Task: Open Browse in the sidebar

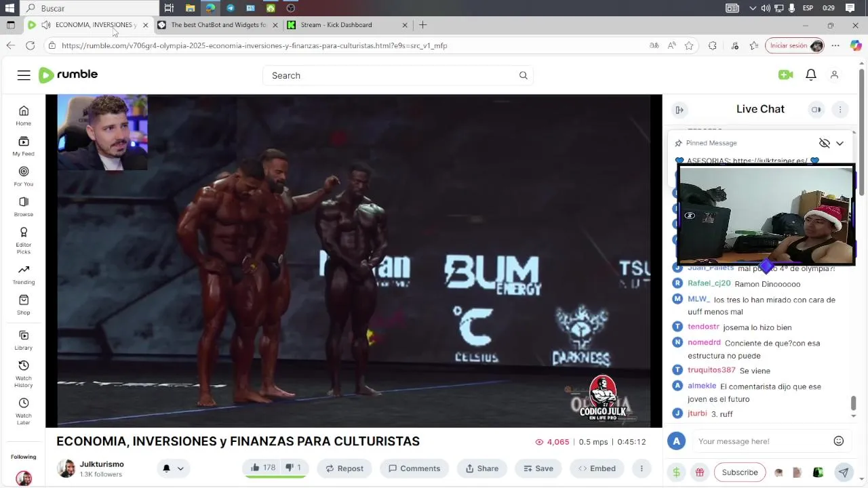Action: (x=24, y=207)
